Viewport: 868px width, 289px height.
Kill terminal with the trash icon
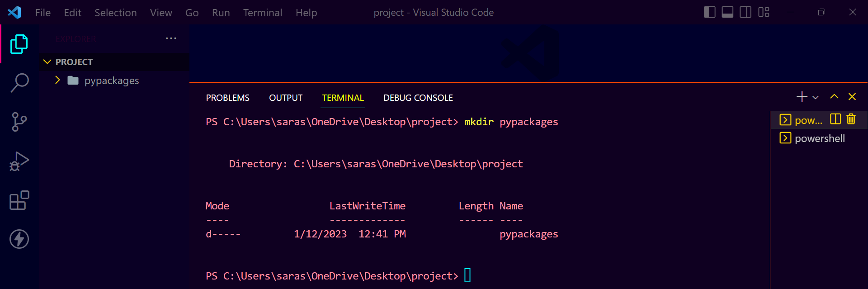coord(851,119)
